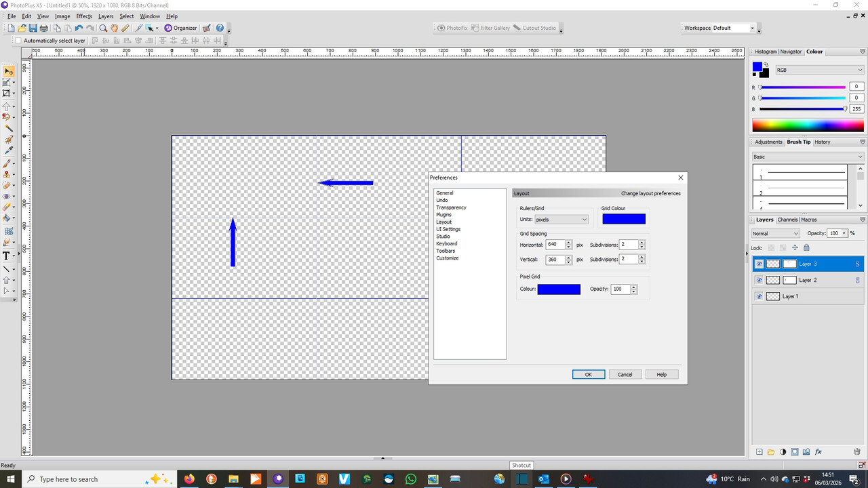Click OK in the Preferences dialog
868x488 pixels.
click(x=589, y=374)
